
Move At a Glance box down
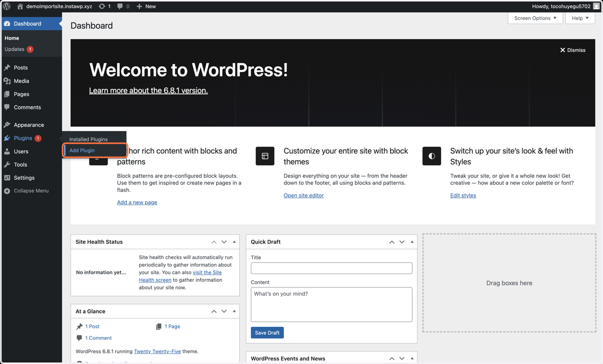tap(224, 311)
